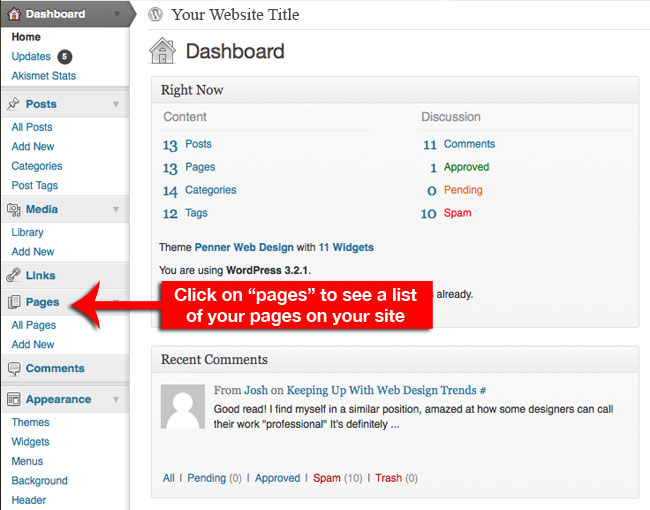Open the Links menu section

click(41, 275)
